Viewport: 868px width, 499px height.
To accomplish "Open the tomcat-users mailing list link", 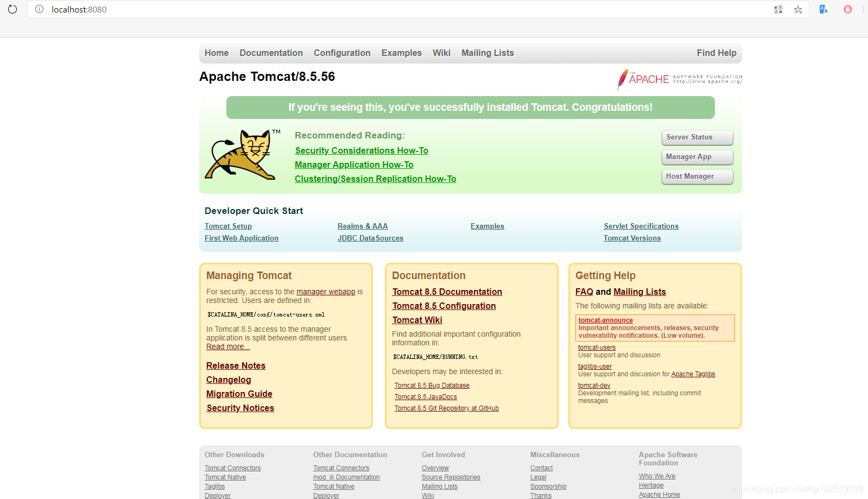I will click(597, 348).
